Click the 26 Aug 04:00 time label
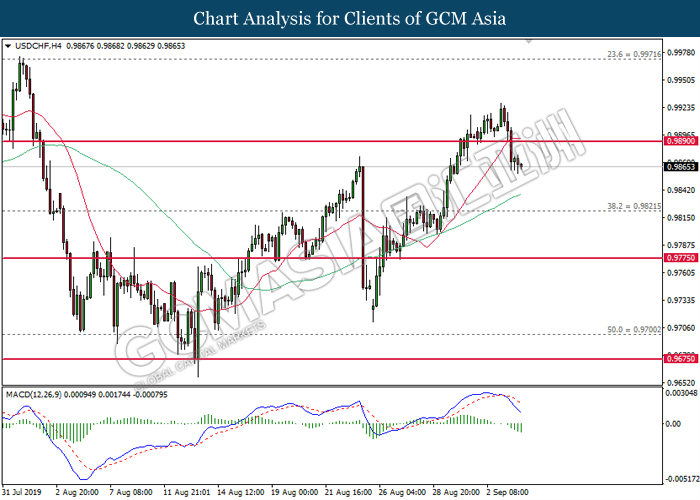The width and height of the screenshot is (700, 500). 402,492
